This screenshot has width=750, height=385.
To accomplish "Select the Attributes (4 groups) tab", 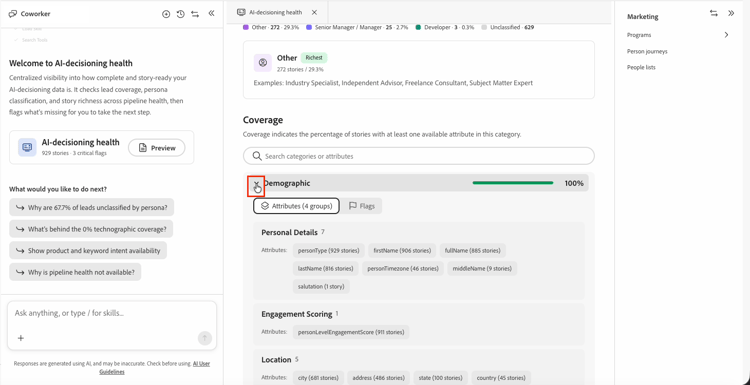I will tap(296, 206).
